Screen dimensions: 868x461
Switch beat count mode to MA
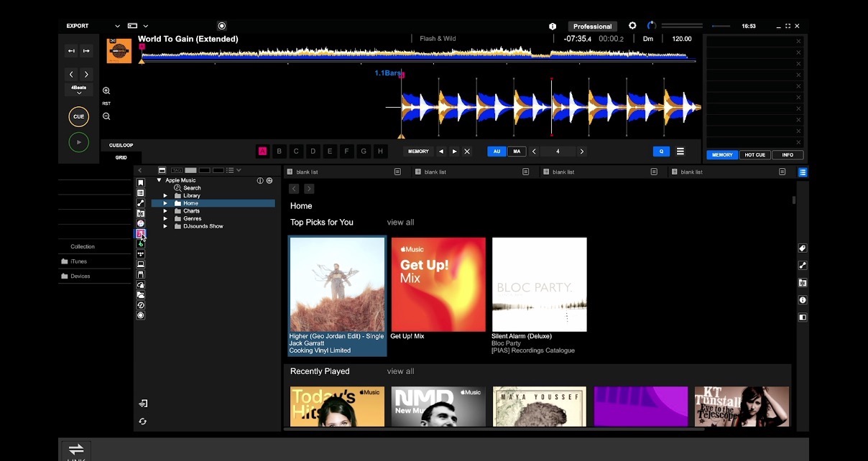516,151
